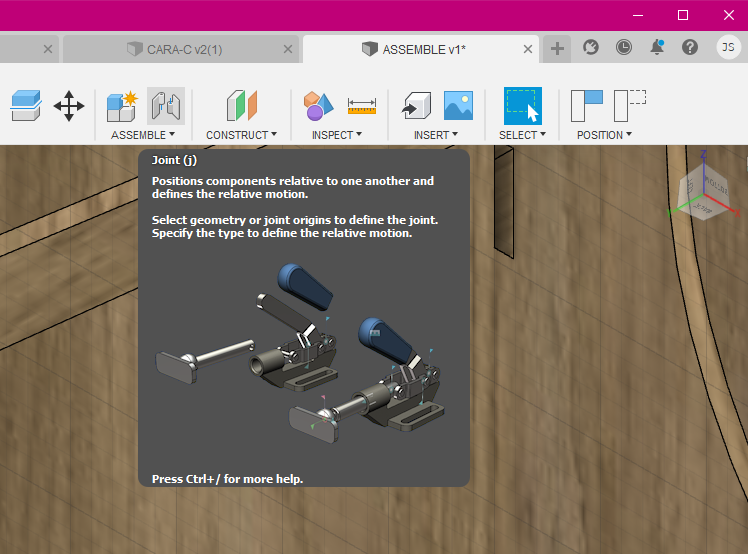Screen dimensions: 748x554
Task: Click the Insert Derive icon
Action: [x=416, y=105]
